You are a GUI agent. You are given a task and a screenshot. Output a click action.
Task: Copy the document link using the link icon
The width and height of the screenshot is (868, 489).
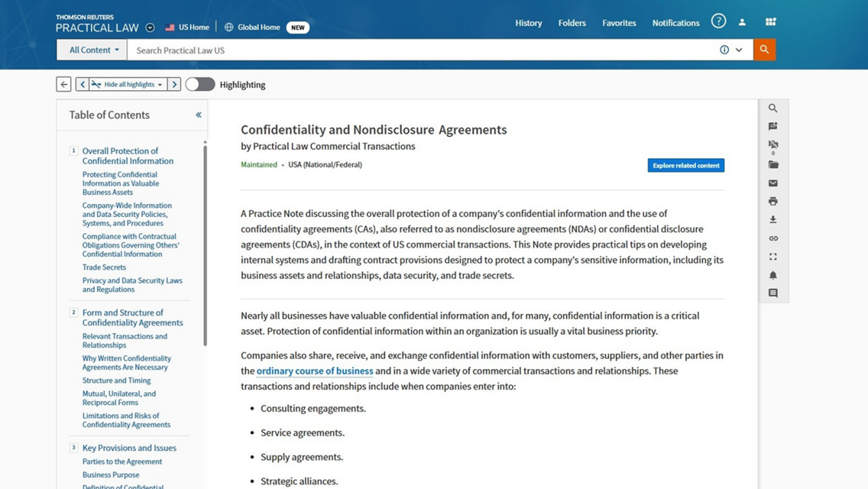point(772,238)
